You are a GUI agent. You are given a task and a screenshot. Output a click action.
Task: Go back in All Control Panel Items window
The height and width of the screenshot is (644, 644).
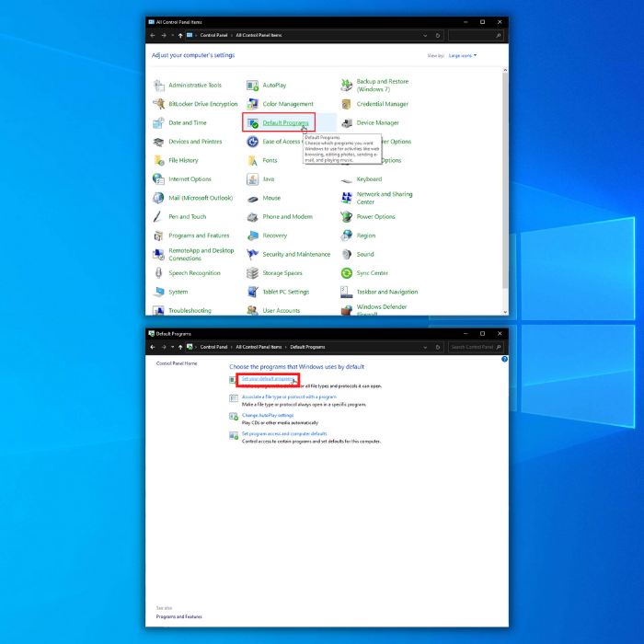(153, 36)
